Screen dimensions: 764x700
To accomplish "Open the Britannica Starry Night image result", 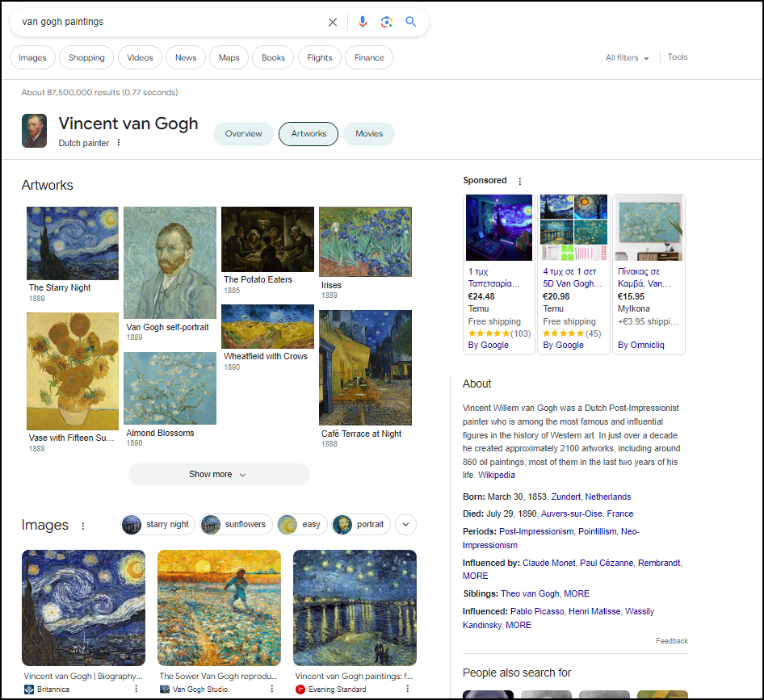I will point(83,608).
